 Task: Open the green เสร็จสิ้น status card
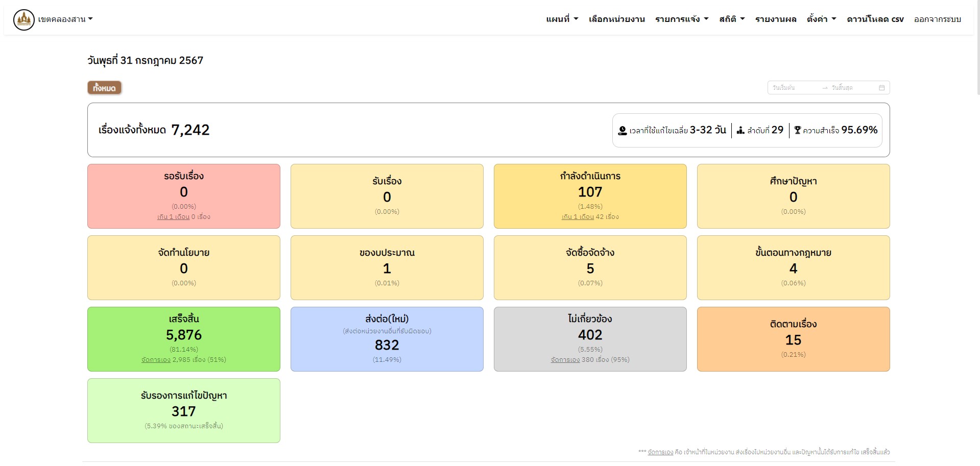[184, 339]
